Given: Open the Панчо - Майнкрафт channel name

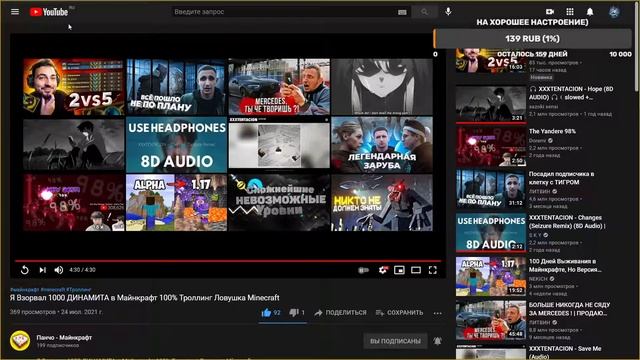Looking at the screenshot, I should tap(64, 338).
